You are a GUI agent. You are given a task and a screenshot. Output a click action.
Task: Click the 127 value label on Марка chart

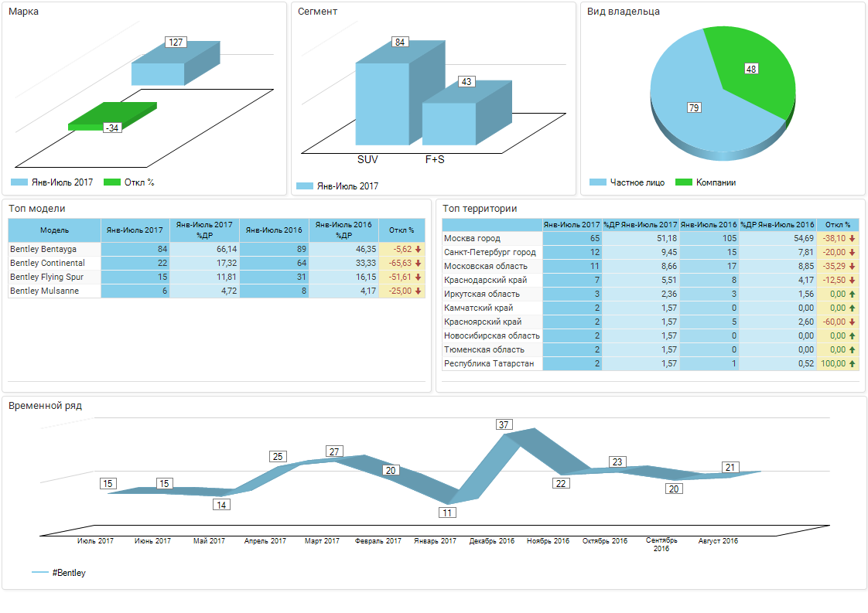click(x=176, y=42)
